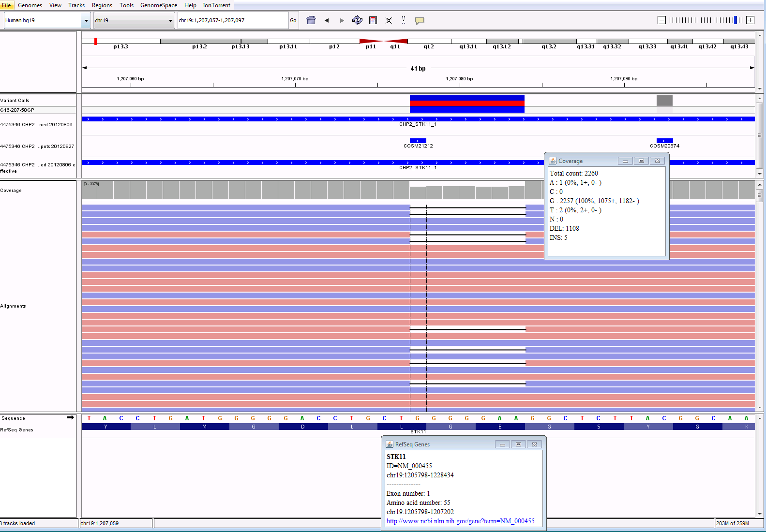Open the Regions menu
Screen dimensions: 766x532
click(102, 5)
